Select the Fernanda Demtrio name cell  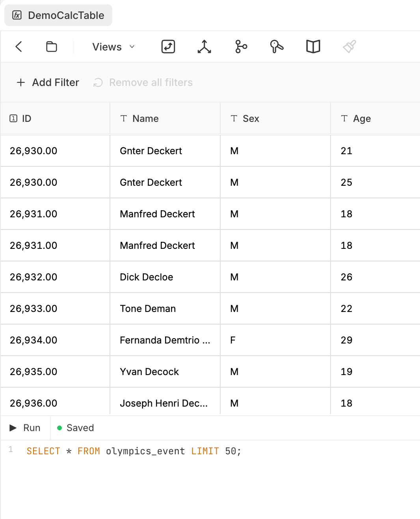(165, 340)
